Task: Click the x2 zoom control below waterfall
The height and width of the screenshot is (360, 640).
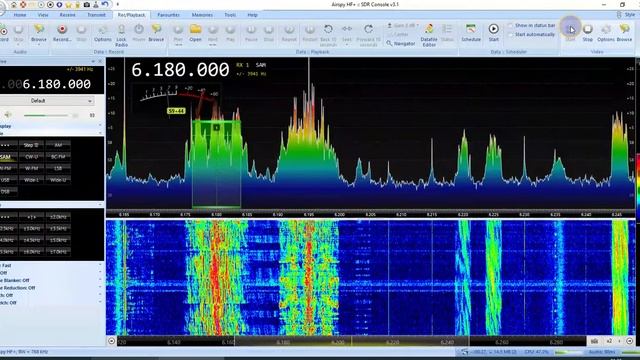Action: tap(609, 341)
